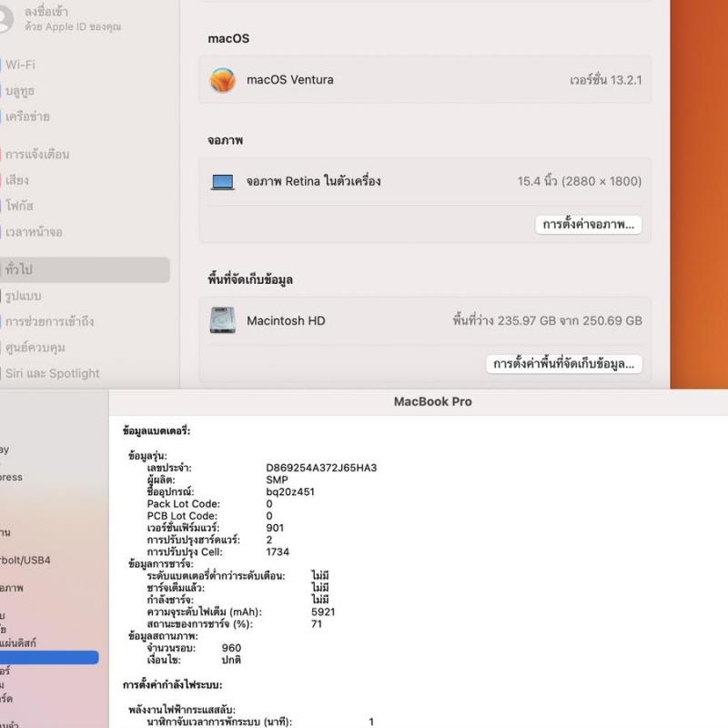This screenshot has width=728, height=728.
Task: Click the MacBook Pro title of System Information
Action: (x=433, y=401)
